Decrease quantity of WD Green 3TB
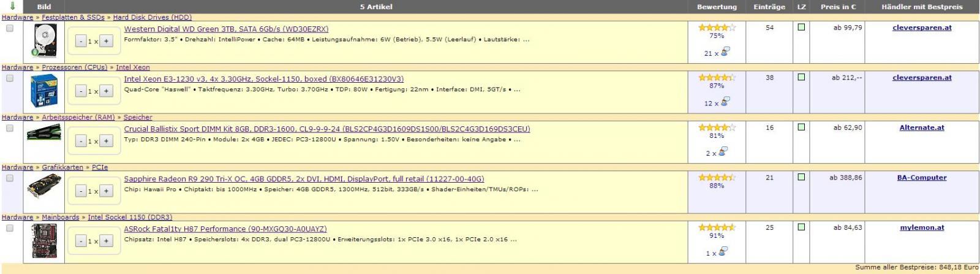The height and width of the screenshot is (274, 980). coord(81,41)
